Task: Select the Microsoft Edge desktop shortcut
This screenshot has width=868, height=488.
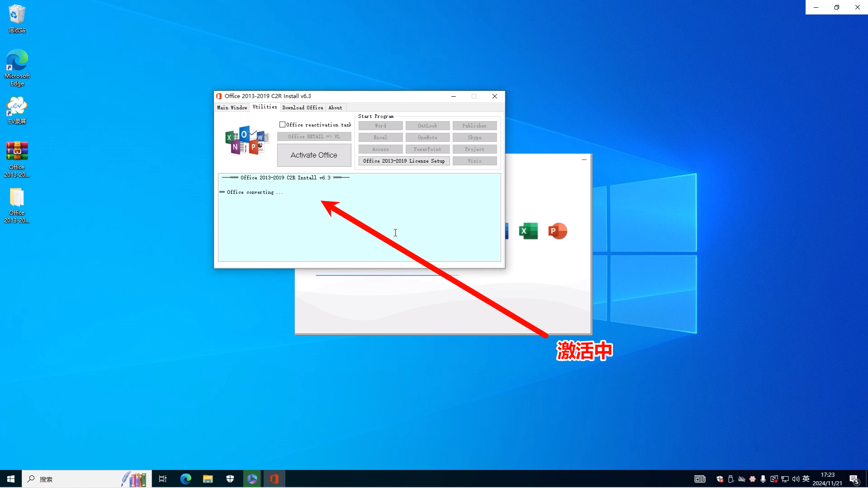Action: 17,68
